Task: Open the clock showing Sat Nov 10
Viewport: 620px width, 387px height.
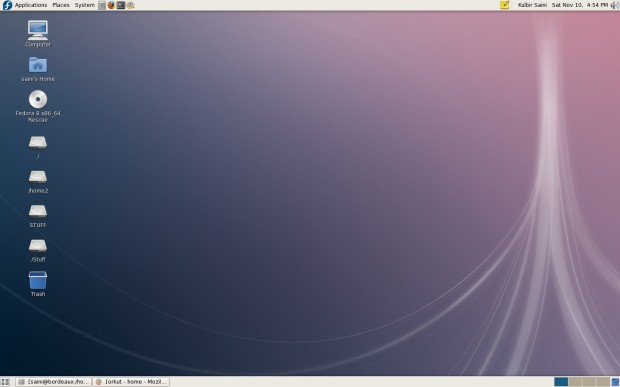Action: tap(580, 5)
